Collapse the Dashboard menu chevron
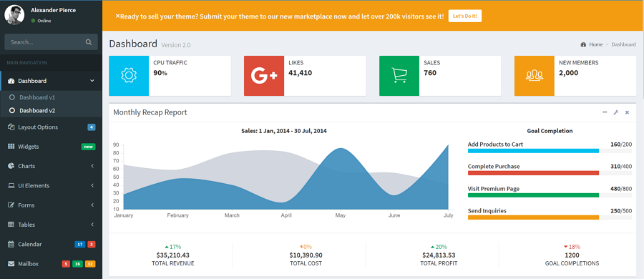 tap(92, 81)
